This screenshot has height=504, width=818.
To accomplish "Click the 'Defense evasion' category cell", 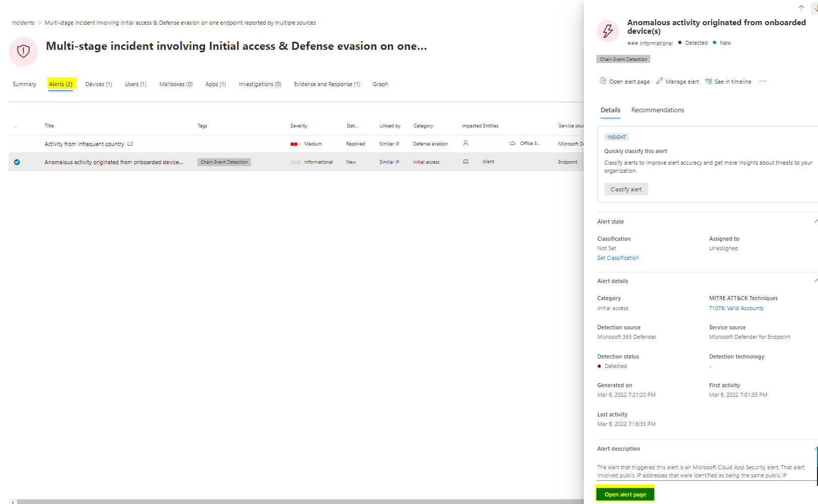I will [x=430, y=144].
